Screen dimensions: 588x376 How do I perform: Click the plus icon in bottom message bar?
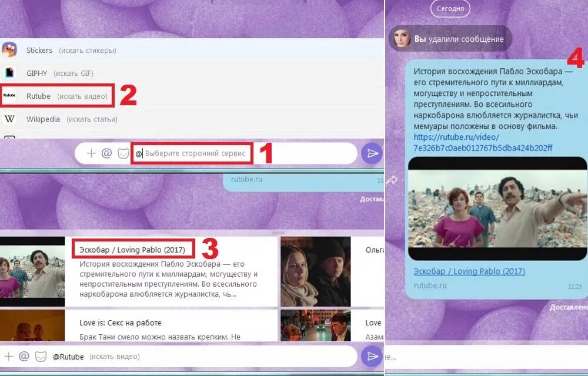(x=8, y=356)
